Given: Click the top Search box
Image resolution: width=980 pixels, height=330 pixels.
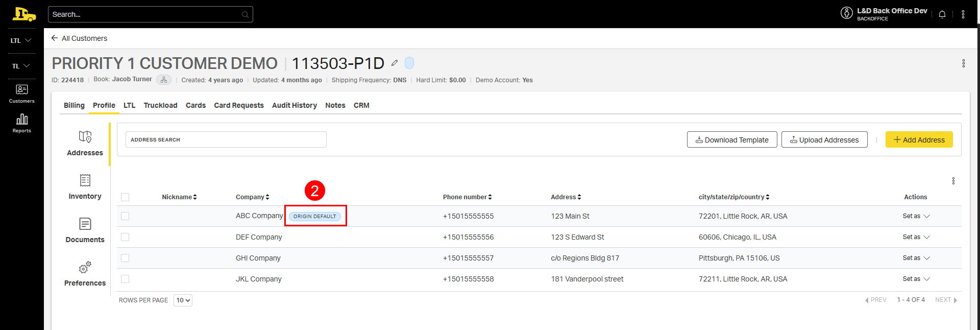Looking at the screenshot, I should (151, 14).
